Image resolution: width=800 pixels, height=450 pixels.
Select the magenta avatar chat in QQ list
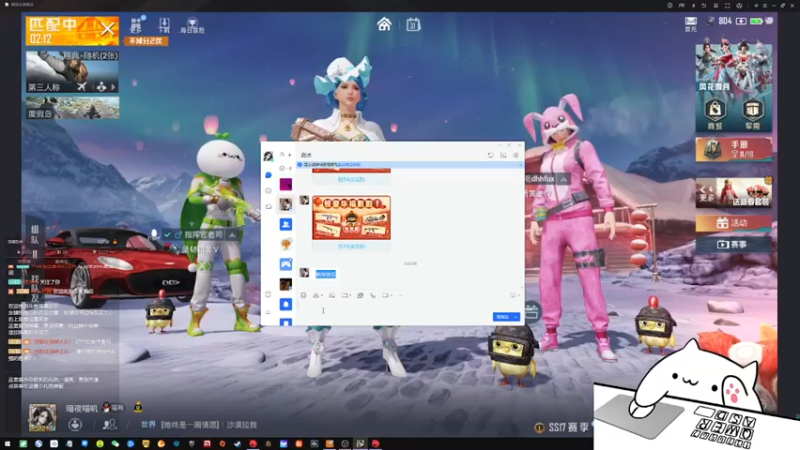coord(286,184)
